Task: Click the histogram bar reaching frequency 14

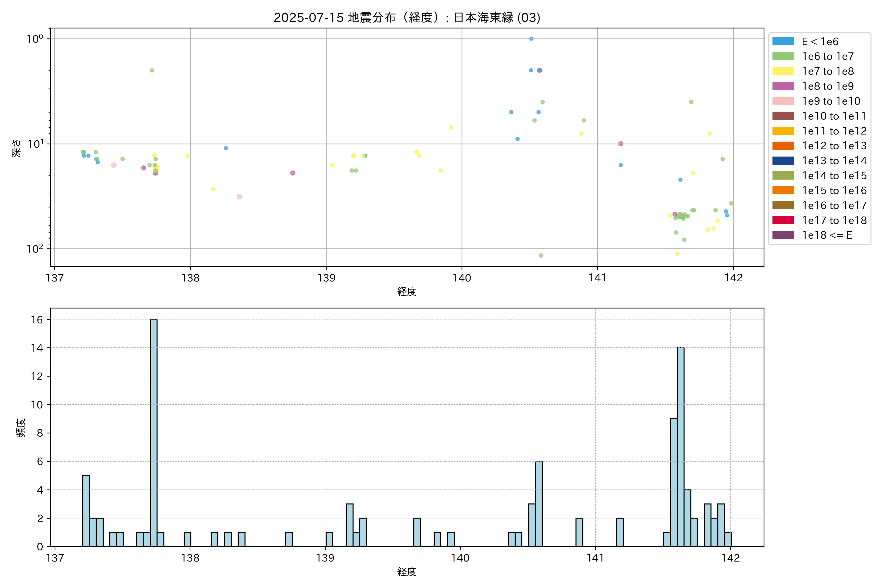Action: click(x=680, y=446)
